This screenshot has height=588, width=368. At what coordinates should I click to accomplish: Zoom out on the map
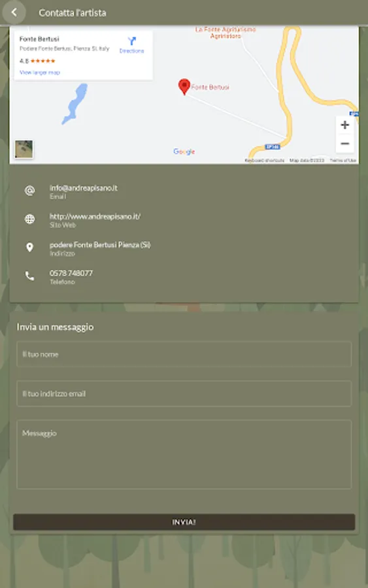click(344, 143)
